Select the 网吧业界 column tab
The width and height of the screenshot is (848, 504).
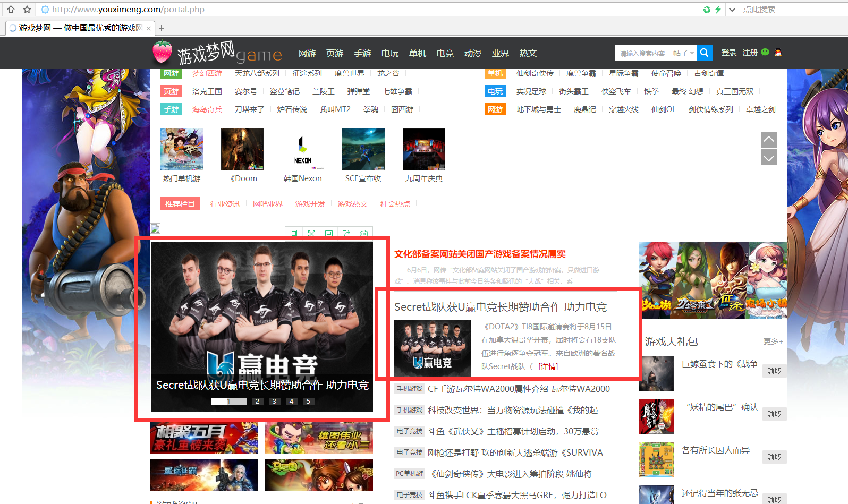268,204
